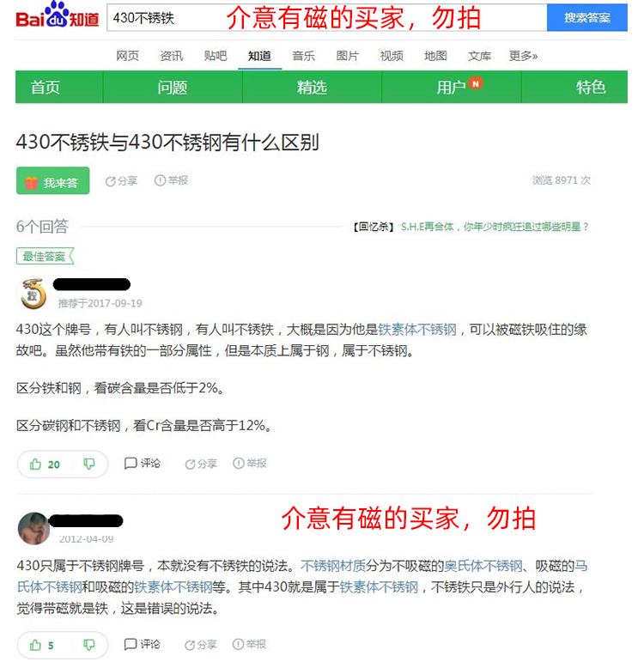The width and height of the screenshot is (644, 668).
Task: Click the Baidu Zhidao logo
Action: (x=57, y=15)
